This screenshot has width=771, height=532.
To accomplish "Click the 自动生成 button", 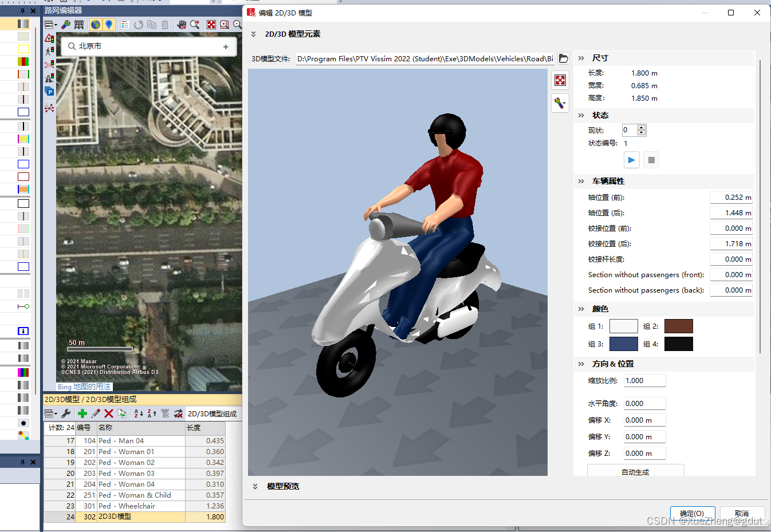I will tap(635, 471).
